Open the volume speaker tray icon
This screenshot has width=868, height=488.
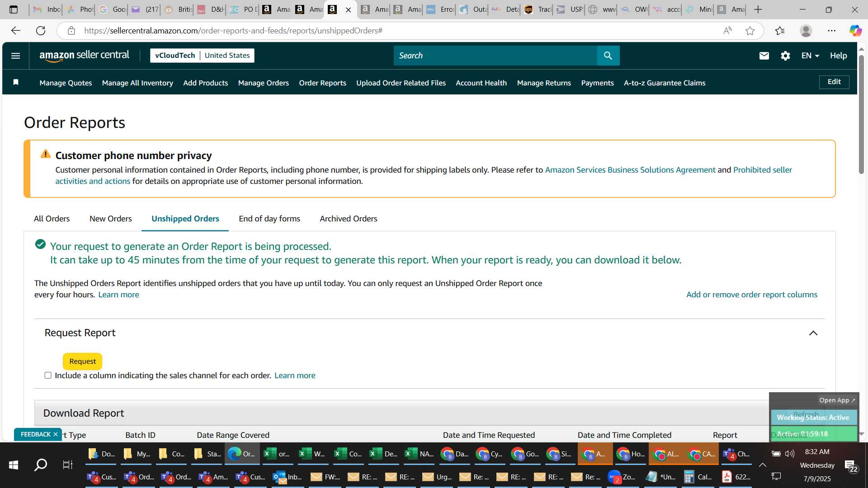coord(789,453)
